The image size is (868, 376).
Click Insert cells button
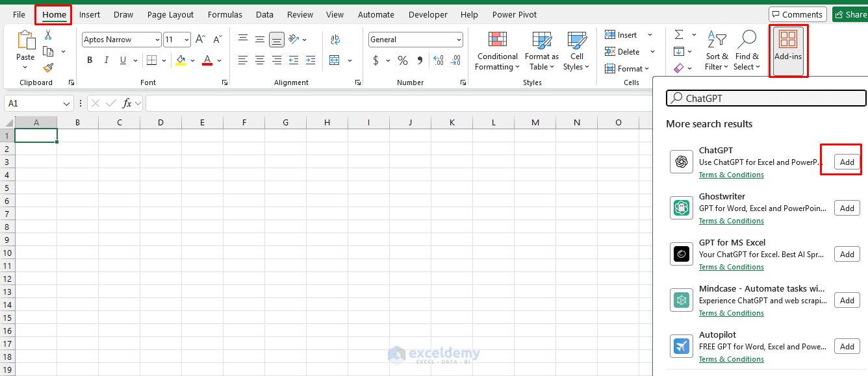point(621,35)
